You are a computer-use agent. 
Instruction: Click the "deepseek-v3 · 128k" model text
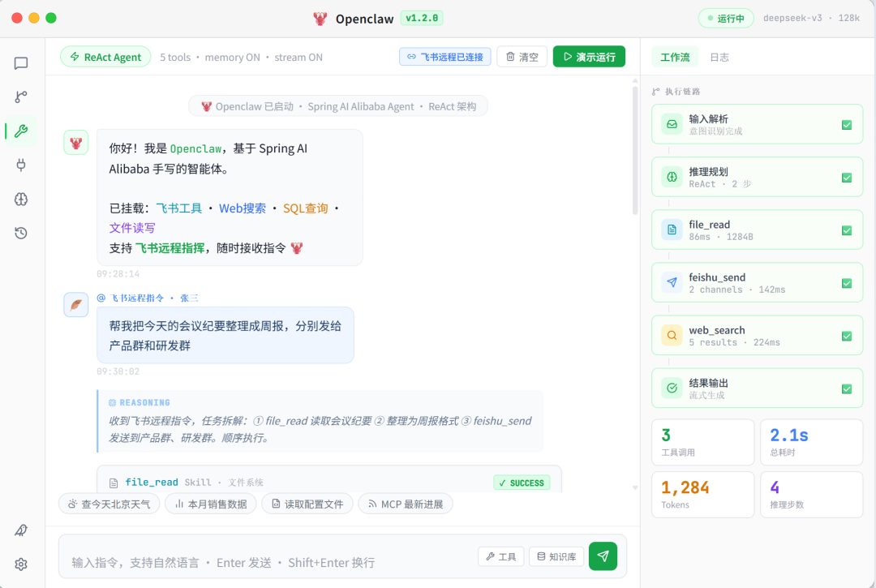coord(811,19)
